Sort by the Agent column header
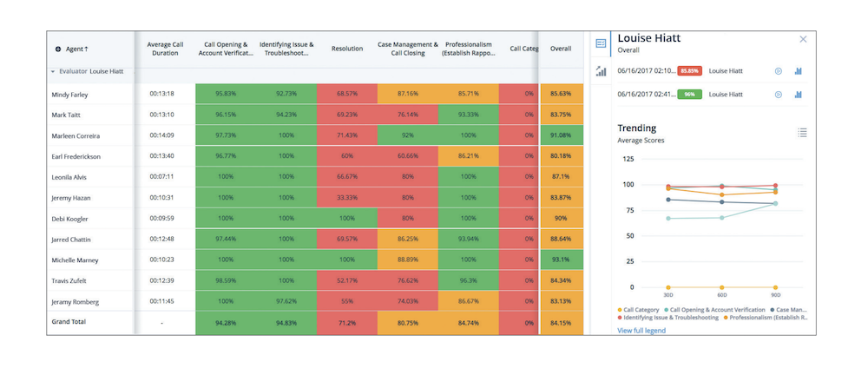This screenshot has width=868, height=388. (77, 49)
